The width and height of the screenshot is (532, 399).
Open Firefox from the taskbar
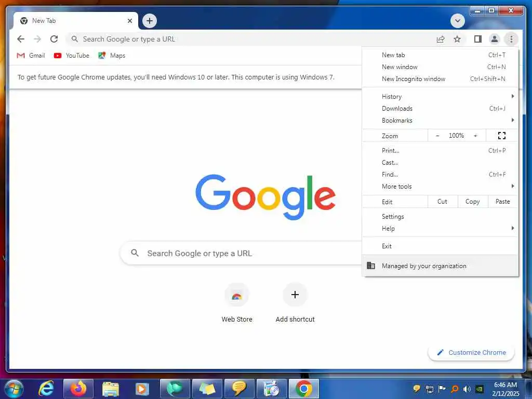[78, 389]
